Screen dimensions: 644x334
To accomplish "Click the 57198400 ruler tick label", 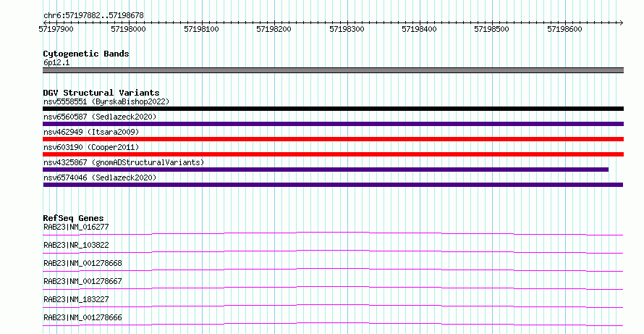I will tap(419, 29).
